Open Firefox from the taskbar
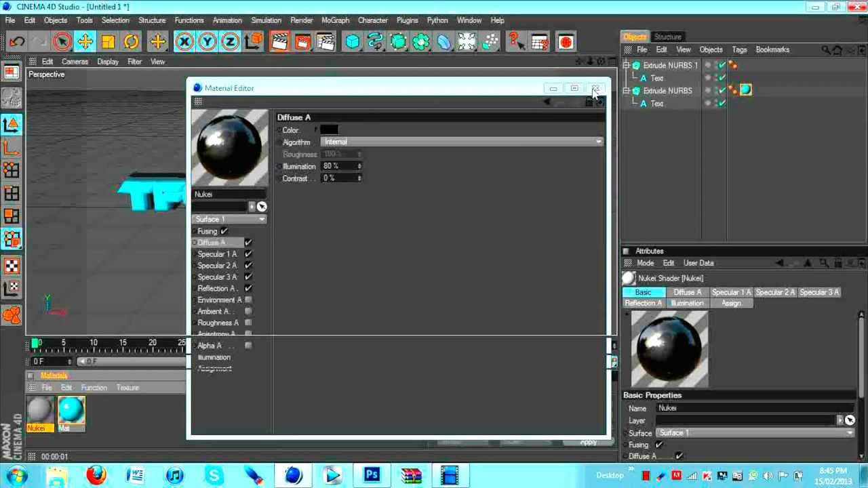868x488 pixels. coord(96,475)
